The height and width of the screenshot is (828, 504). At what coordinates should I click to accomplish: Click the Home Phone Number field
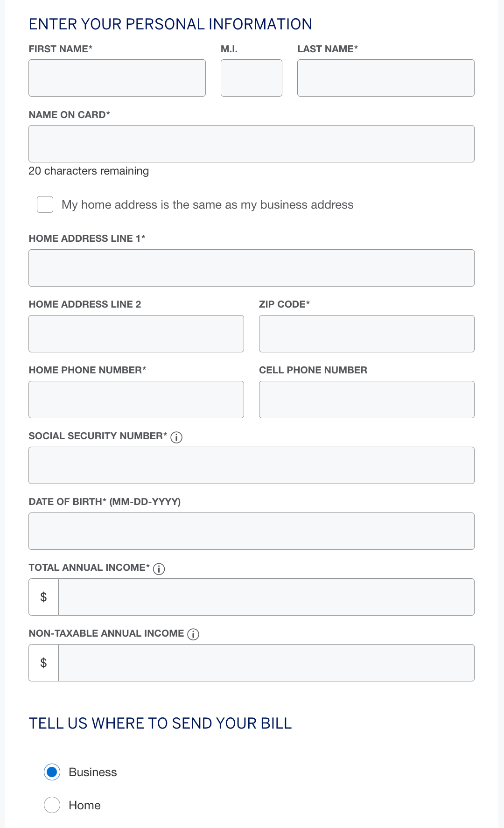[x=136, y=399]
